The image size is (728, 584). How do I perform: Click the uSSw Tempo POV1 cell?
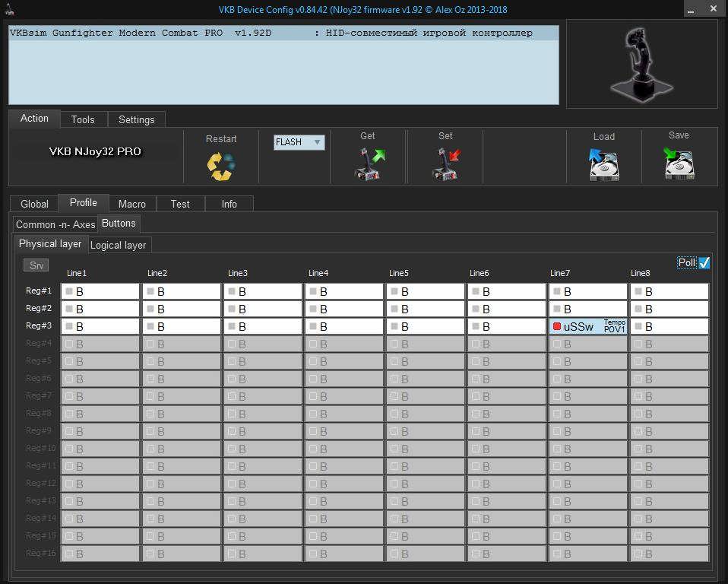click(x=588, y=327)
